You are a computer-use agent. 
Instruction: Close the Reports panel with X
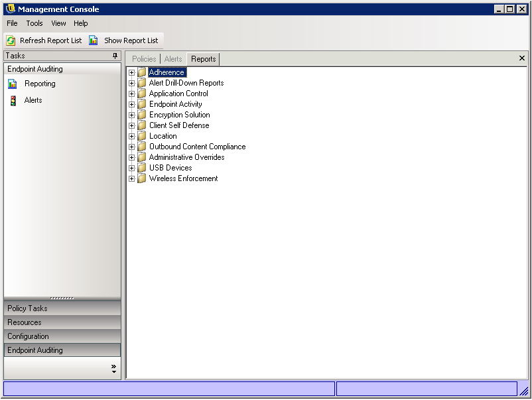click(x=522, y=58)
